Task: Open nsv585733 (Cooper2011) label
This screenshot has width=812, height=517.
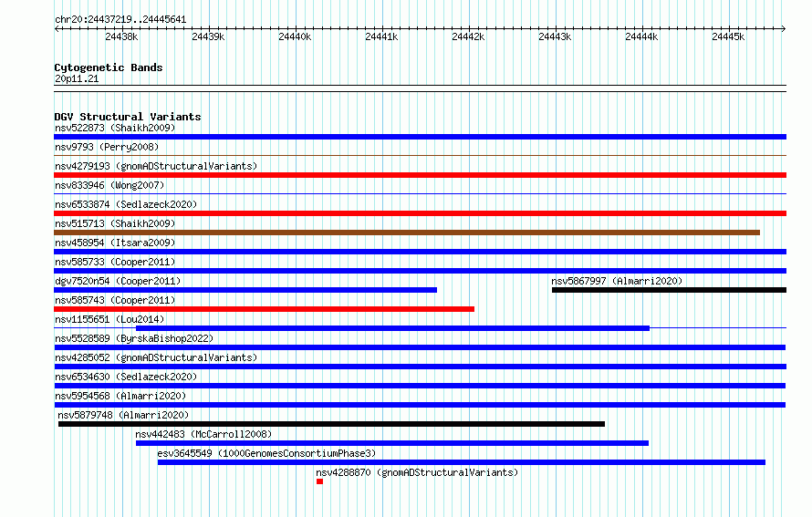Action: click(115, 262)
